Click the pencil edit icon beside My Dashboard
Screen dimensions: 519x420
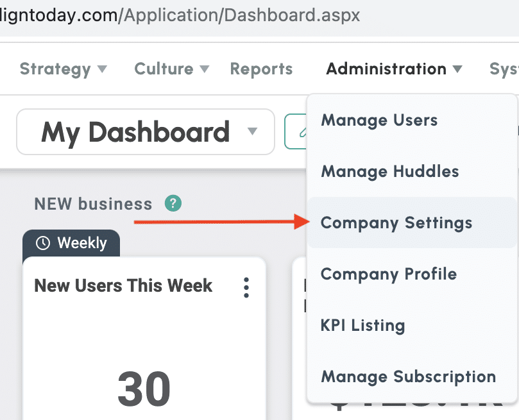click(x=296, y=131)
